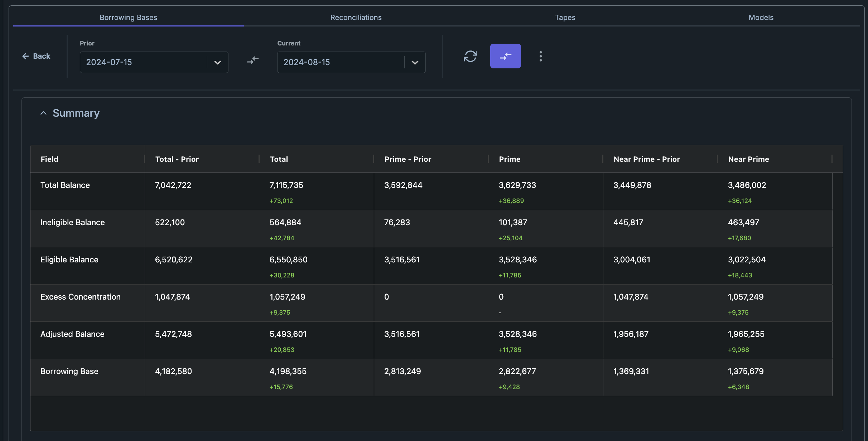
Task: Click the Summary section heading
Action: tap(76, 113)
